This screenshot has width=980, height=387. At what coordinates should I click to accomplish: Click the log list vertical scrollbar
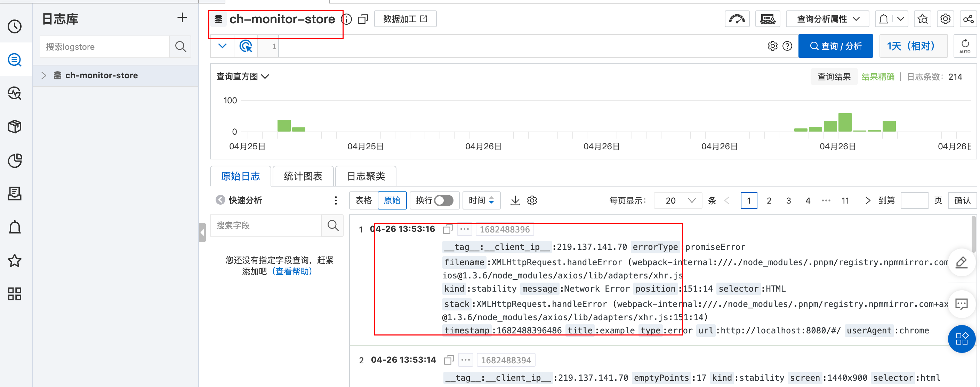click(974, 234)
